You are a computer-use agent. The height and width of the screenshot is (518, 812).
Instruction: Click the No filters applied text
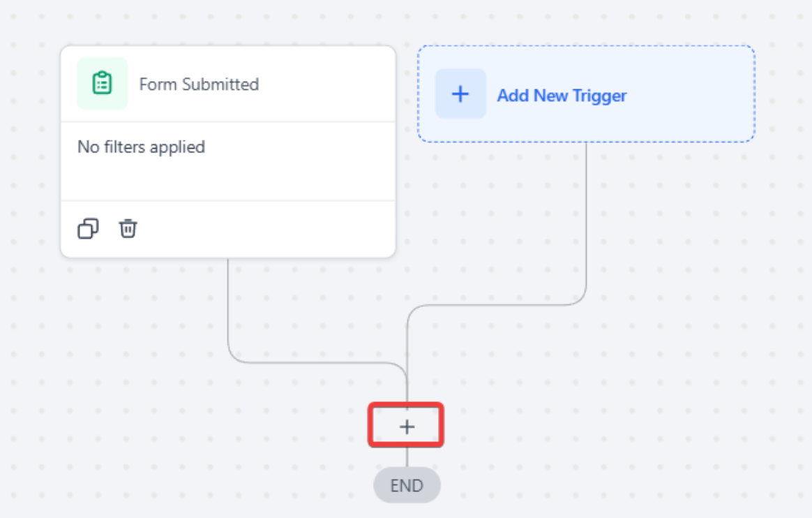coord(141,147)
